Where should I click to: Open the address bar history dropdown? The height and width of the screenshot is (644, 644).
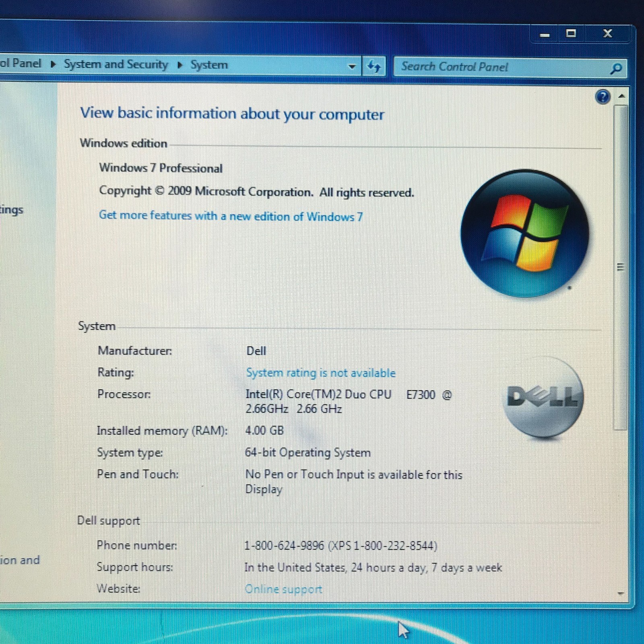[x=352, y=66]
